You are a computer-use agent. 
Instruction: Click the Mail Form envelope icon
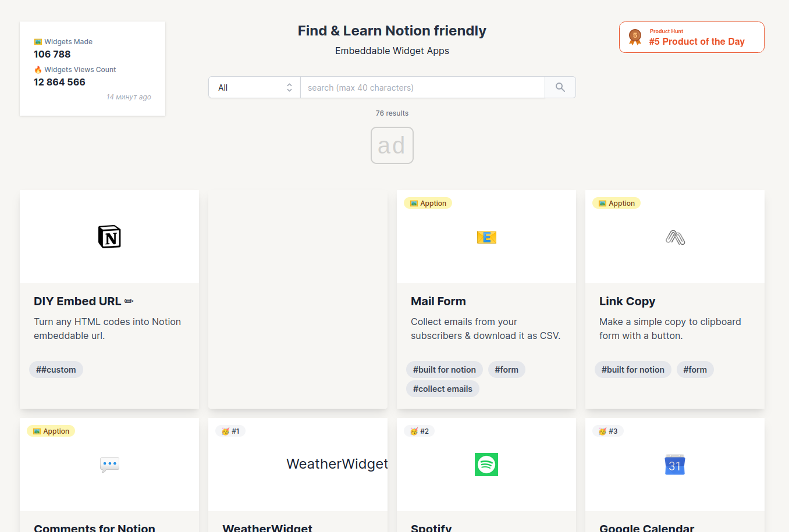[486, 237]
